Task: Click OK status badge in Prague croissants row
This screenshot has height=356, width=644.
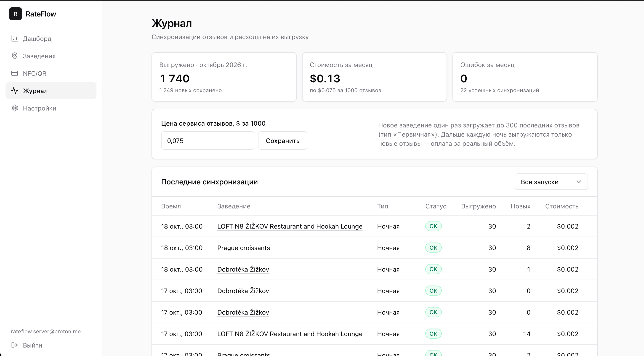Action: pyautogui.click(x=433, y=248)
